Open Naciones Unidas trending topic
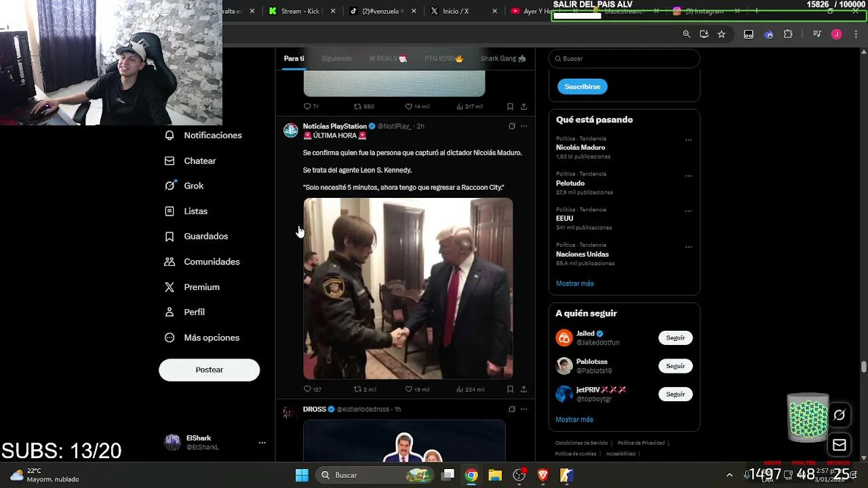 (583, 254)
